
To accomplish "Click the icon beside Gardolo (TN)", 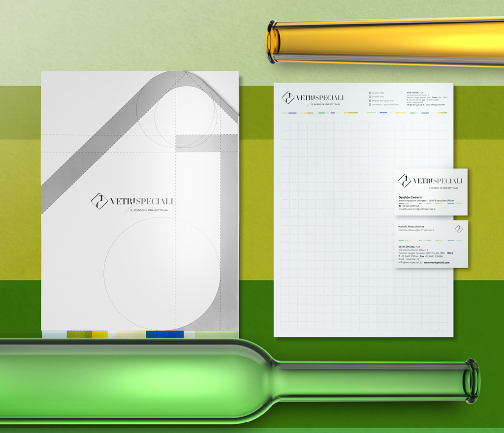I will (x=370, y=93).
